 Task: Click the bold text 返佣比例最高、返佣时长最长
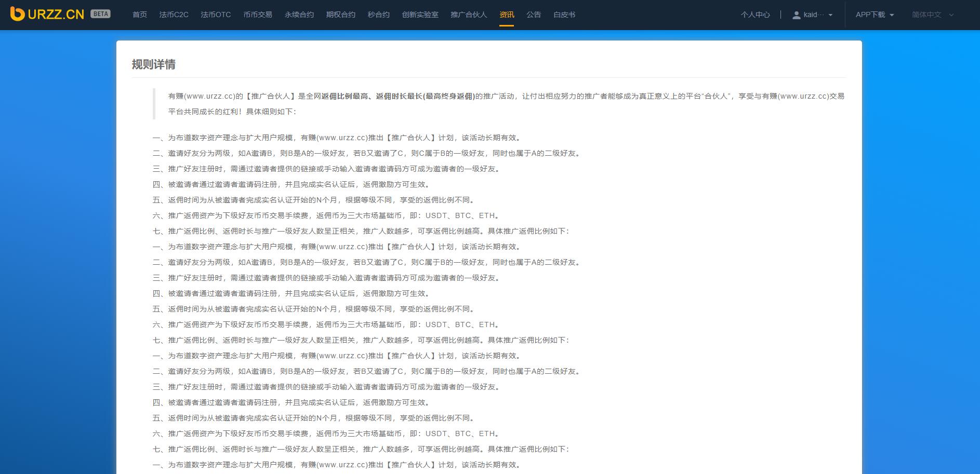(398, 96)
